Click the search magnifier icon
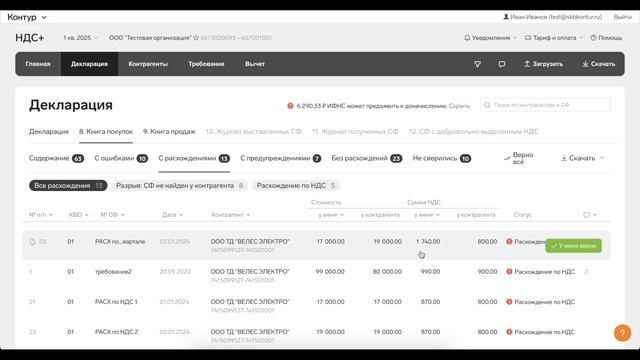Screen dimensions: 640x360 (x=487, y=105)
